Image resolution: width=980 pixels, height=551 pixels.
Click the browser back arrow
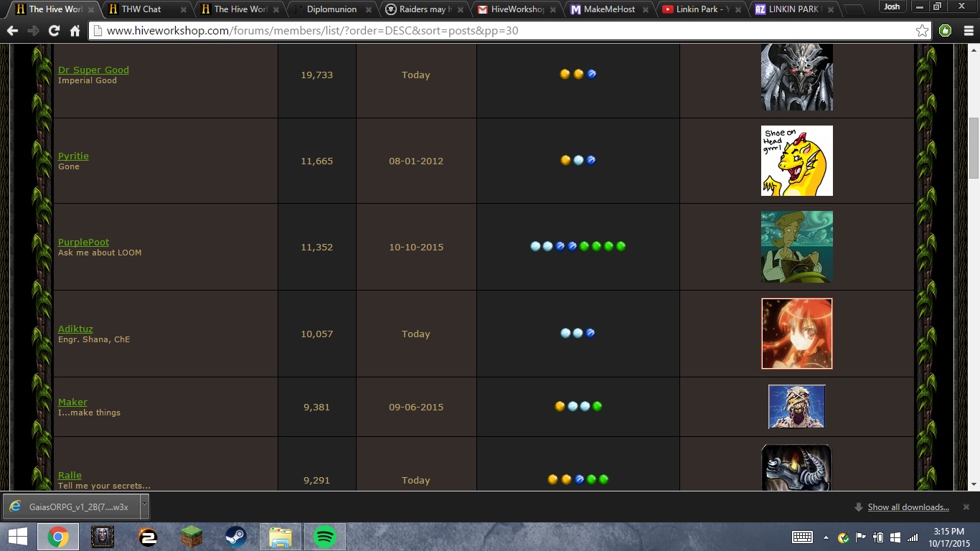tap(12, 31)
